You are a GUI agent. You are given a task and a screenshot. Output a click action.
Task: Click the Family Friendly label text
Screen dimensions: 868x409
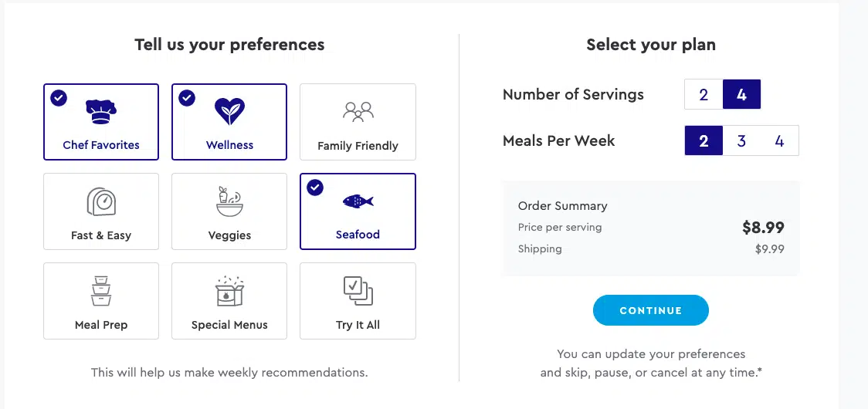[358, 146]
